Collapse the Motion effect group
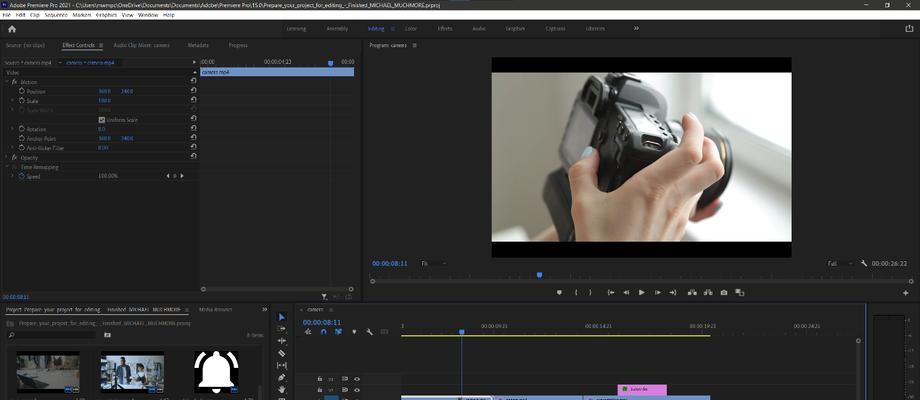920x400 pixels. tap(8, 82)
